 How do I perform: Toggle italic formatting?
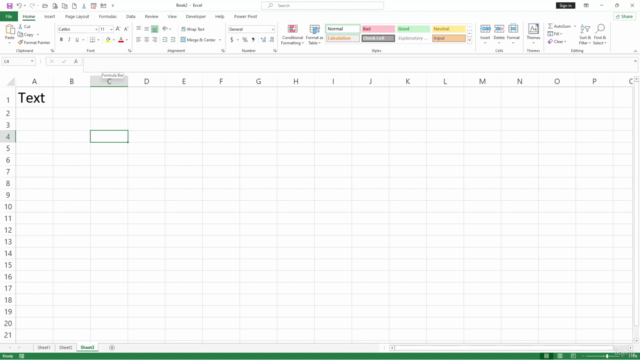click(69, 40)
